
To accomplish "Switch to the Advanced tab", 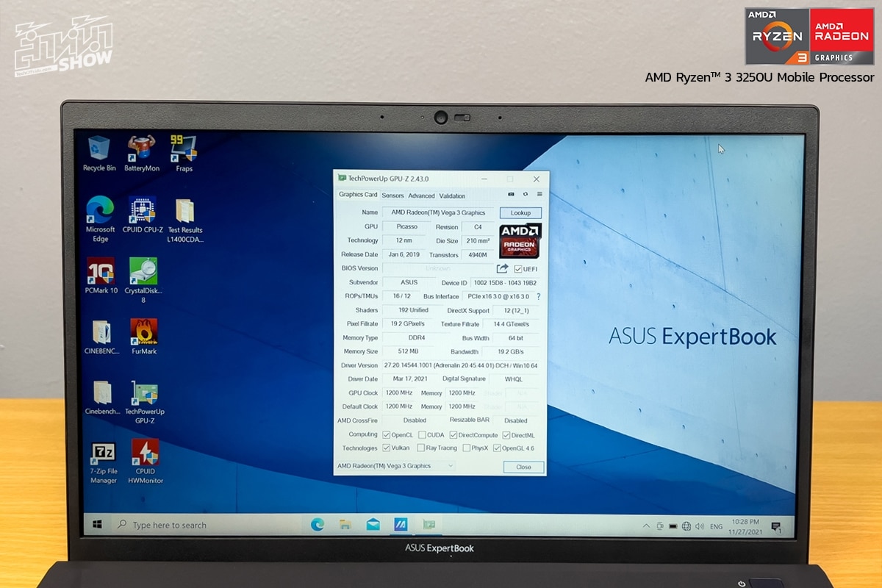I will click(421, 196).
